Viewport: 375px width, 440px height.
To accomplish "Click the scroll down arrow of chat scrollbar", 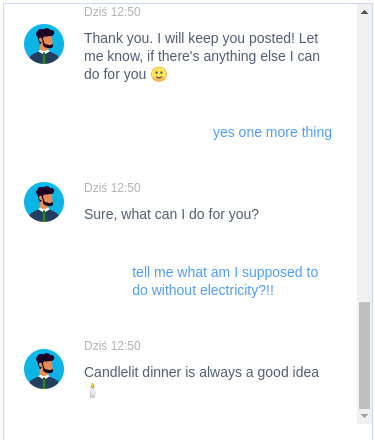I will tap(364, 416).
